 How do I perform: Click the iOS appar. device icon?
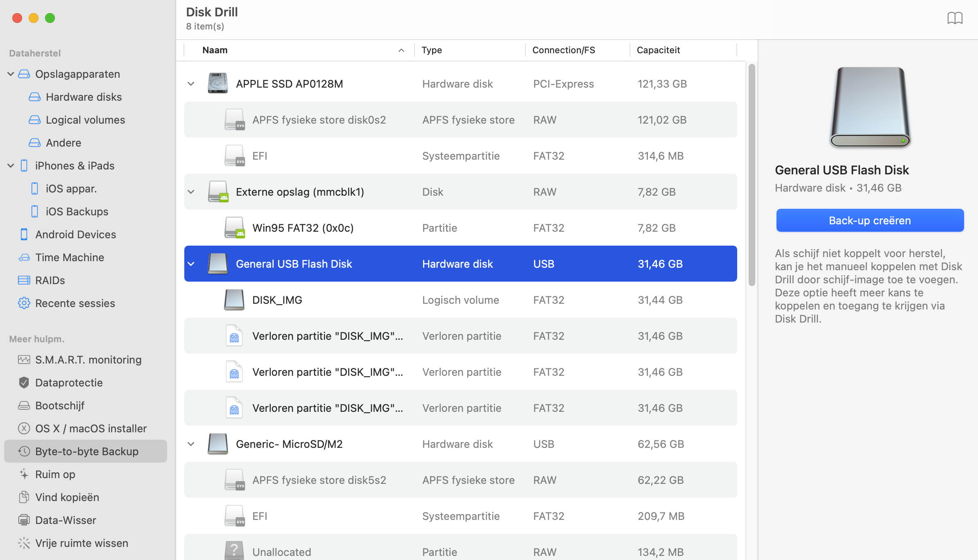tap(35, 189)
